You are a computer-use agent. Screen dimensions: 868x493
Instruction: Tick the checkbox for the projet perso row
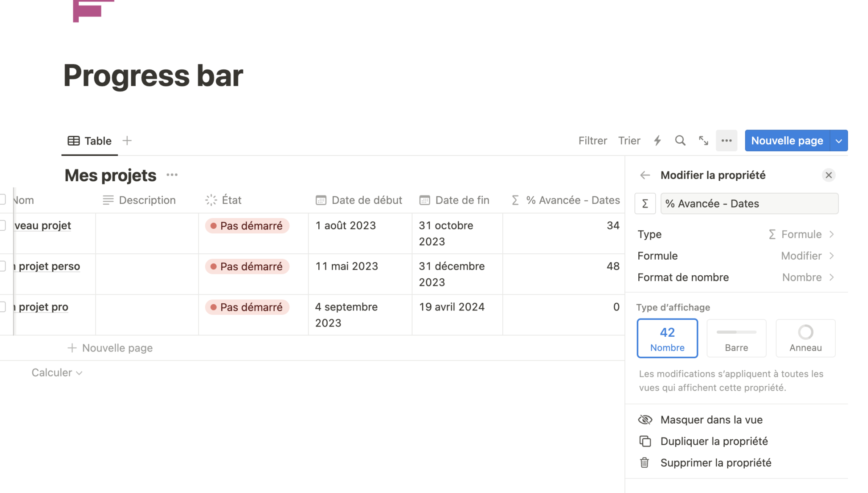click(3, 266)
